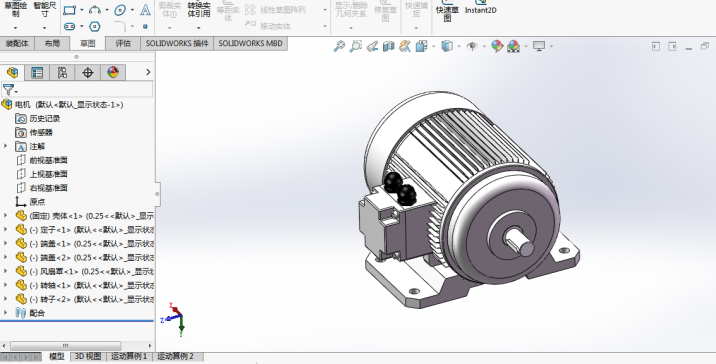
Task: Select the Ellipse sketch tool
Action: click(120, 10)
